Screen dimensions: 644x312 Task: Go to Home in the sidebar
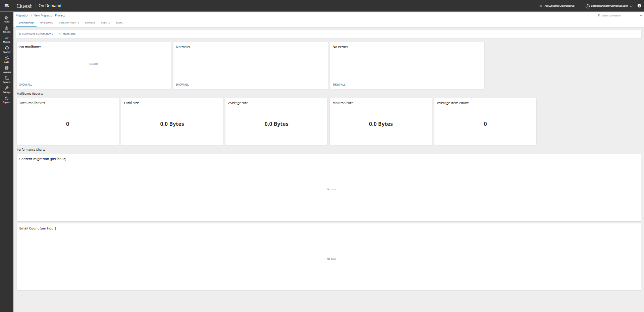[x=7, y=19]
